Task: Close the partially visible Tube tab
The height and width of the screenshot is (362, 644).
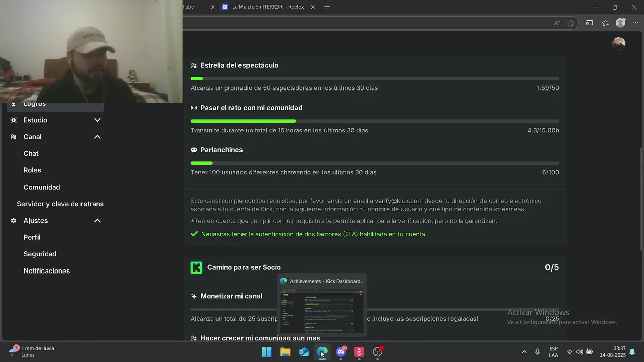Action: [x=212, y=7]
